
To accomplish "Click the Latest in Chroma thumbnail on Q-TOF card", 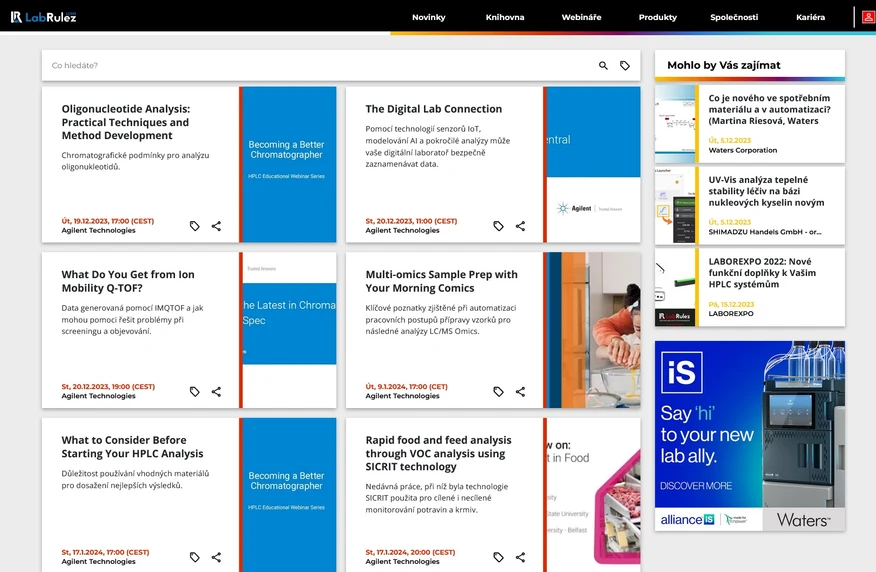I will click(288, 330).
